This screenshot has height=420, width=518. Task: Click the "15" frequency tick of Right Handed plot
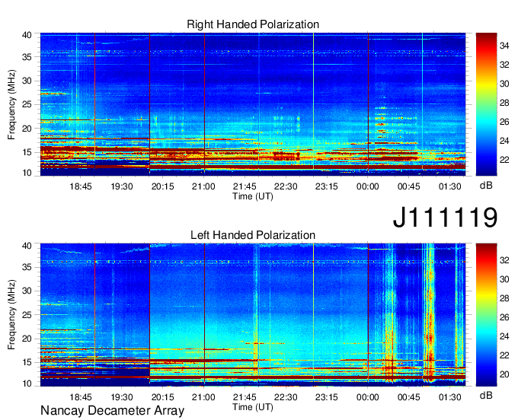tap(27, 152)
